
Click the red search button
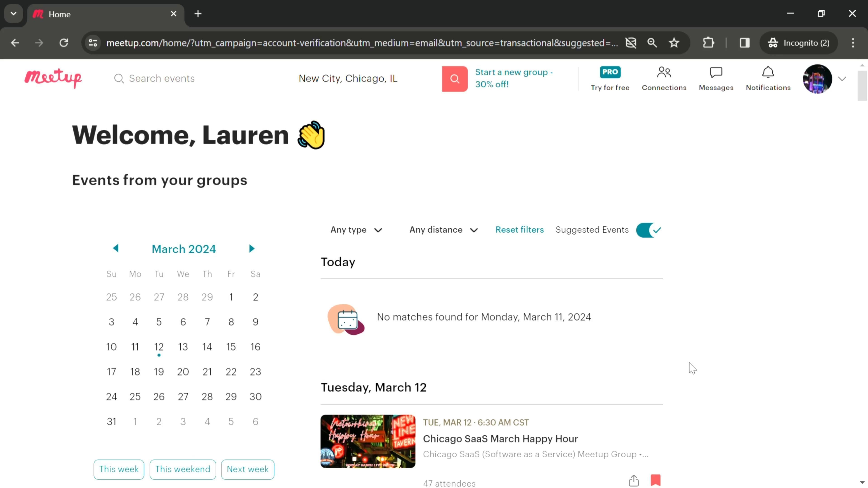[455, 79]
